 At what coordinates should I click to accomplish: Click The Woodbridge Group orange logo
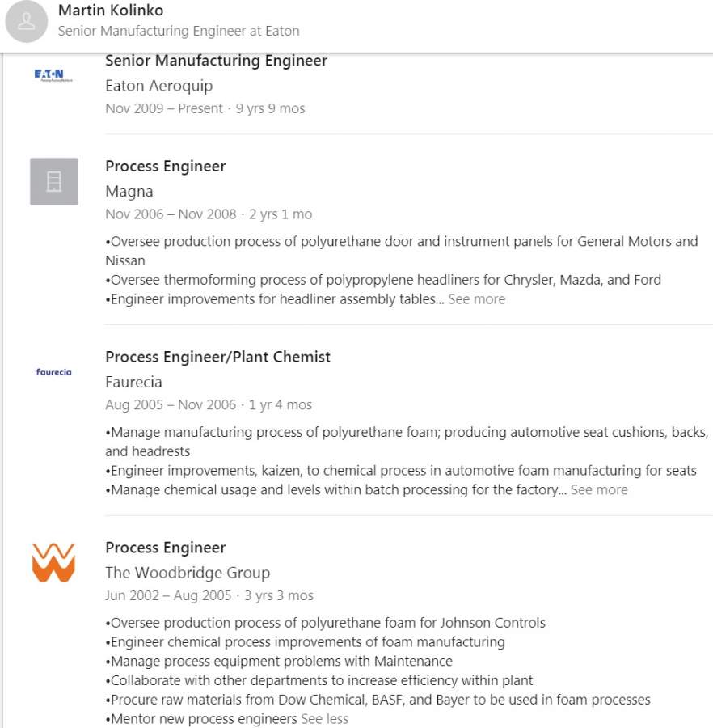click(x=53, y=562)
